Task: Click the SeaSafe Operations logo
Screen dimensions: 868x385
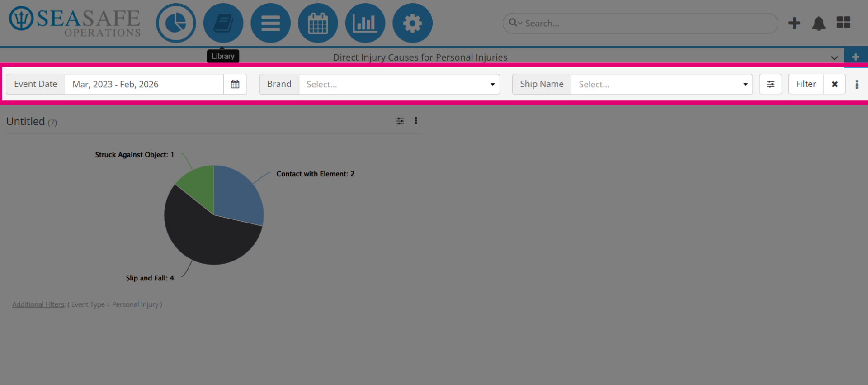Action: click(x=75, y=21)
